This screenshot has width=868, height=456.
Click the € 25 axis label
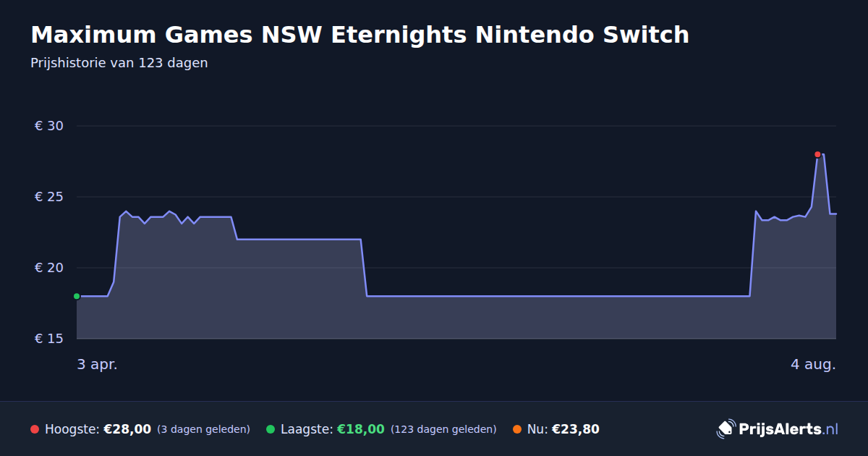[x=49, y=197]
